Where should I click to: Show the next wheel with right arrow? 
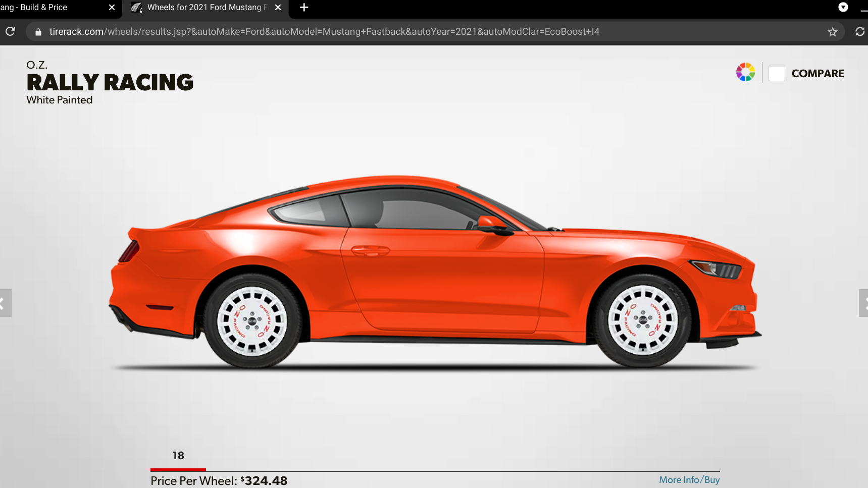coord(863,303)
